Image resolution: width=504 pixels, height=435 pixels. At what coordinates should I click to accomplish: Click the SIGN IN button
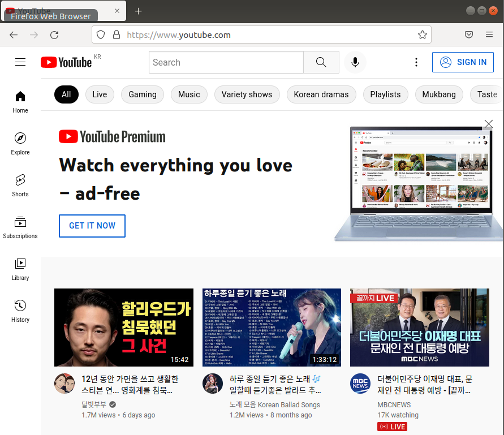point(463,62)
